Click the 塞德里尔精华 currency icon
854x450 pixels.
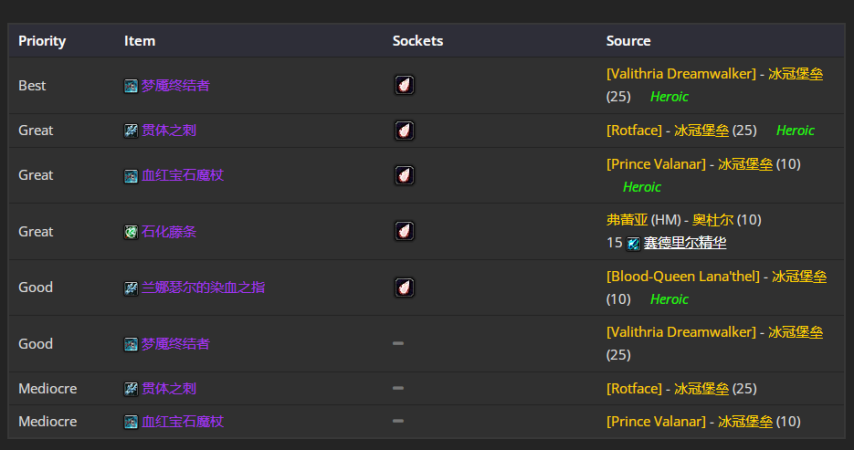pos(633,243)
